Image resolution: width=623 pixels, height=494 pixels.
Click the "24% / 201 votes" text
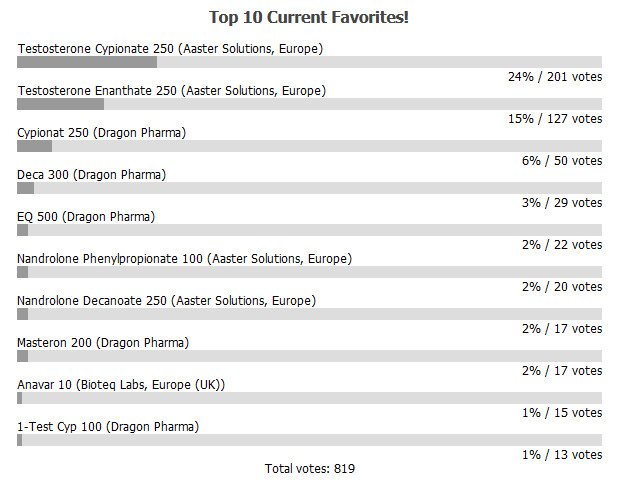point(555,76)
